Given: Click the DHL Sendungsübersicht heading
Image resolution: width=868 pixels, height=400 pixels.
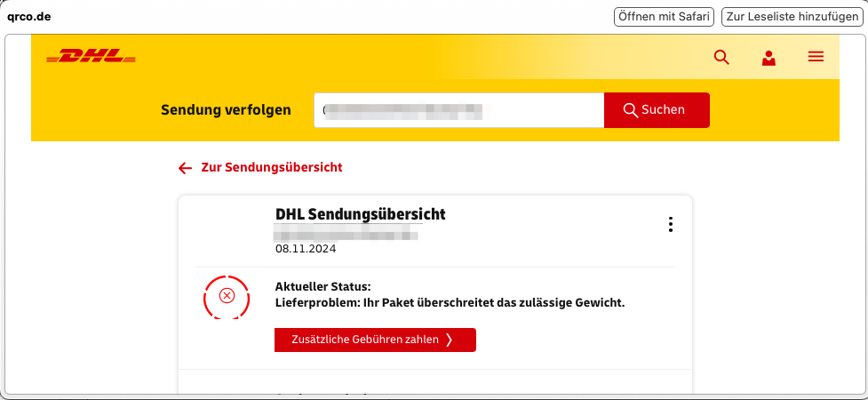Looking at the screenshot, I should click(x=360, y=214).
